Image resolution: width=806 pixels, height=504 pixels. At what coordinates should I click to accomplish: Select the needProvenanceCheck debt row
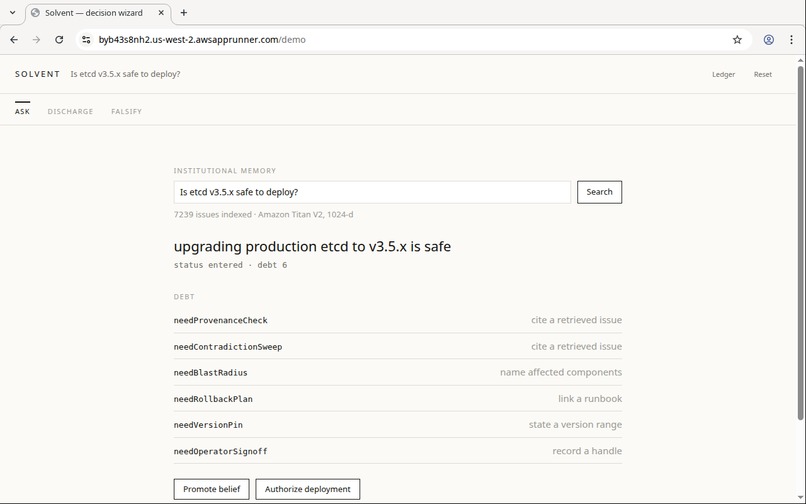click(398, 320)
